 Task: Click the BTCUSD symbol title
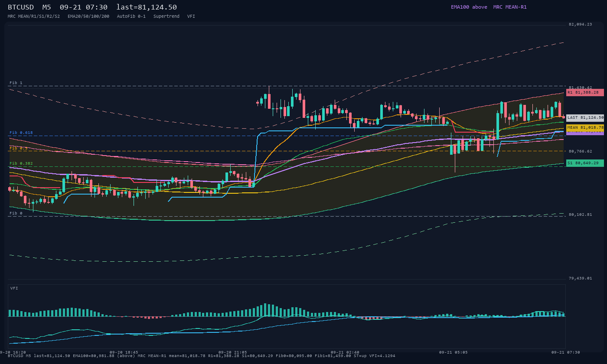point(22,7)
